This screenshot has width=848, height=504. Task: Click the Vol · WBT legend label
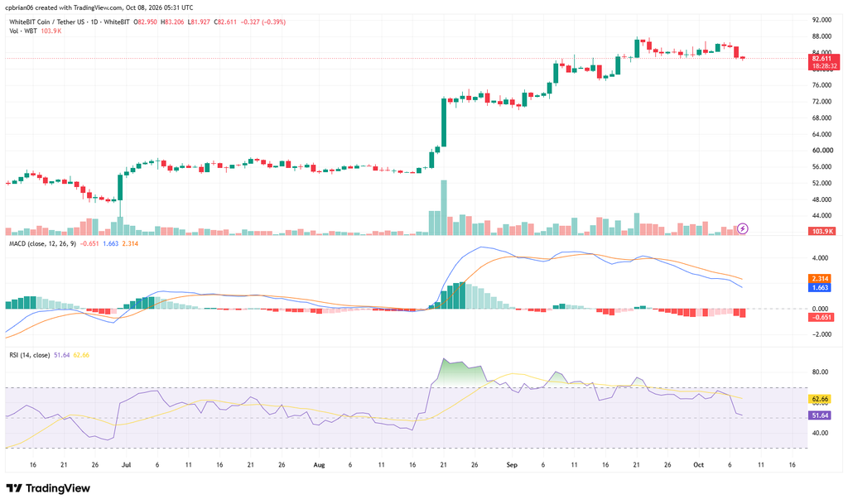pos(23,31)
